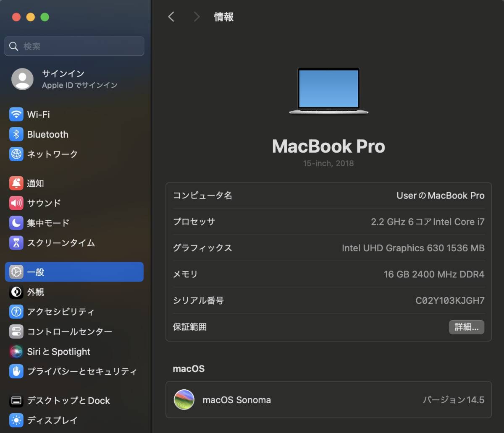Select サインイン Apple ID entry
Viewport: 504px width, 433px height.
point(74,79)
